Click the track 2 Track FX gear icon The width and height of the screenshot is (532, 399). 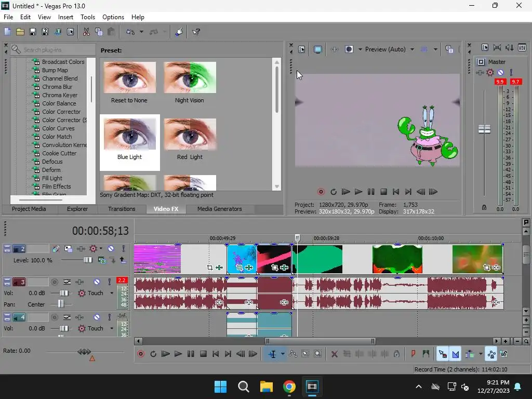click(92, 249)
